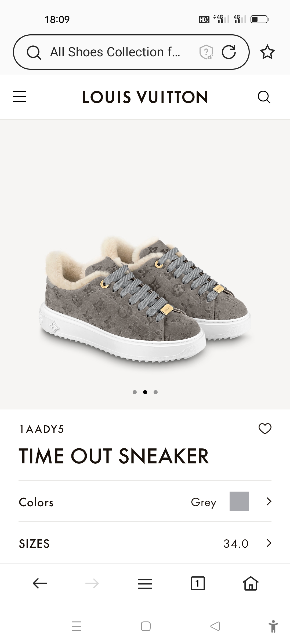Show first product image dot
This screenshot has height=644, width=290.
(x=135, y=392)
